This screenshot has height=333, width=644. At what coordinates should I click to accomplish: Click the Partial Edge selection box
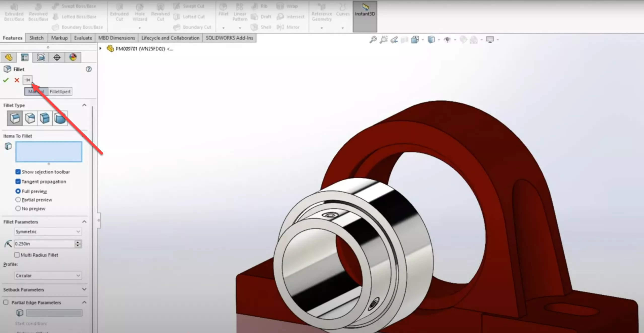click(54, 313)
